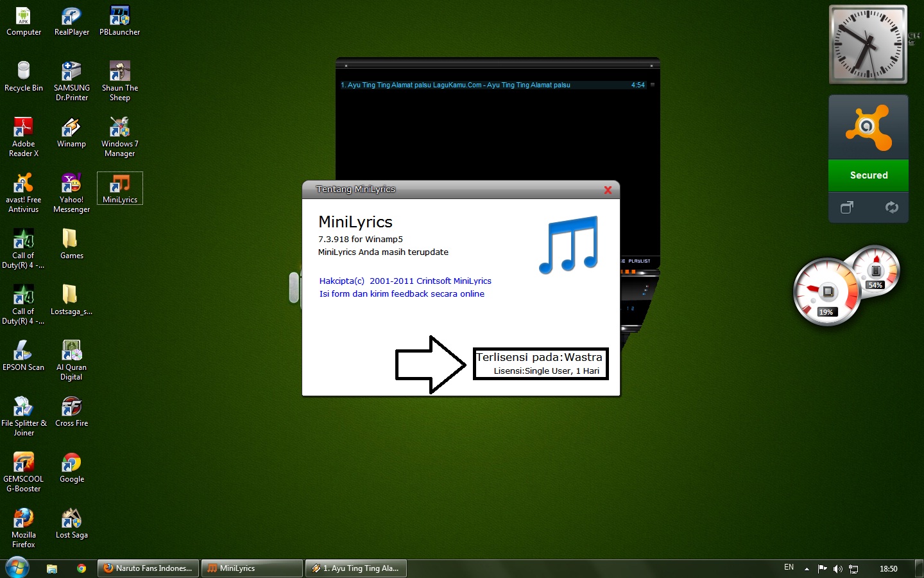Switch to Naruto Fans Indones... taskbar window

149,568
